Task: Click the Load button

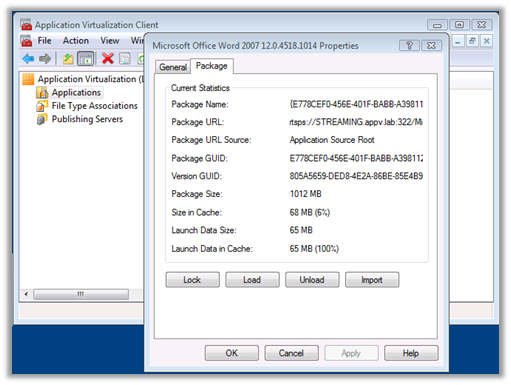Action: 252,280
